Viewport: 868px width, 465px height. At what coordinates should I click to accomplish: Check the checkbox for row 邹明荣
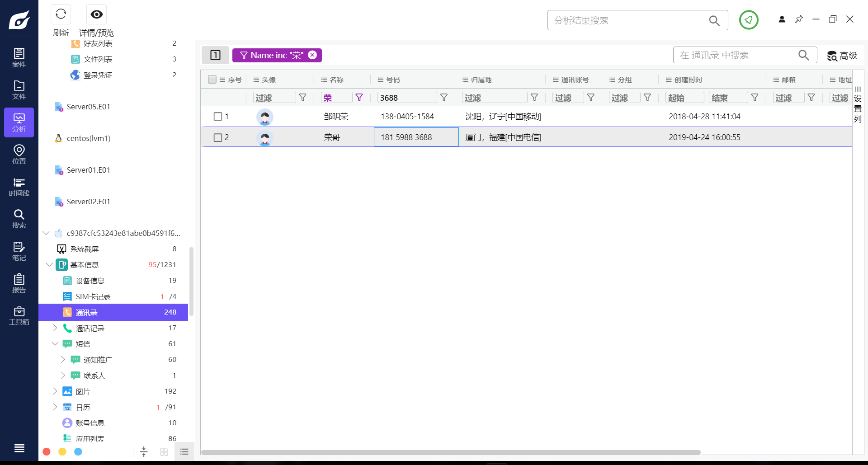pyautogui.click(x=218, y=116)
